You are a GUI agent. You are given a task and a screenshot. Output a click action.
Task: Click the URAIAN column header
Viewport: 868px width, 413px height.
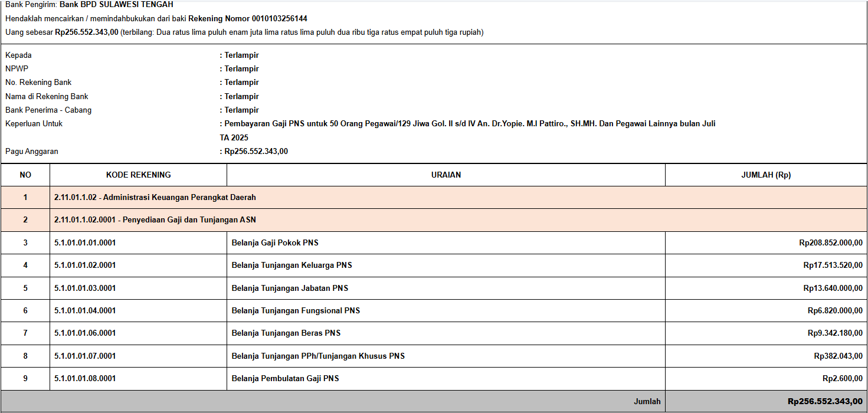pyautogui.click(x=446, y=175)
